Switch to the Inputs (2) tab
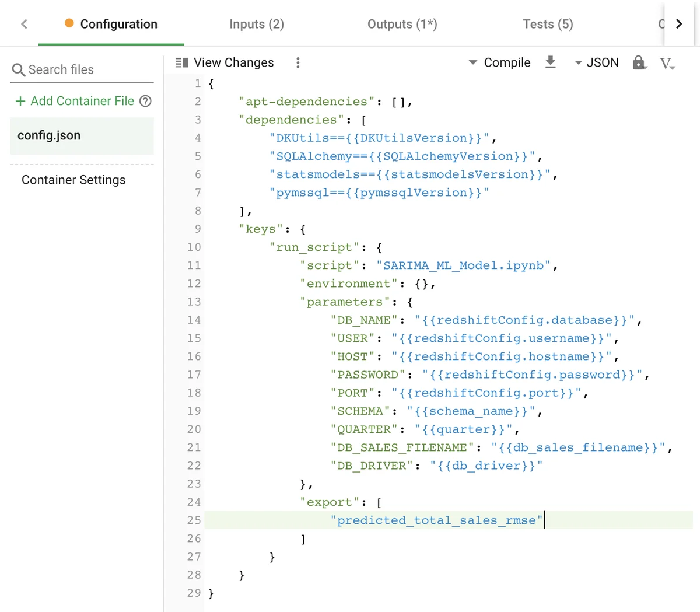Image resolution: width=700 pixels, height=612 pixels. (257, 24)
